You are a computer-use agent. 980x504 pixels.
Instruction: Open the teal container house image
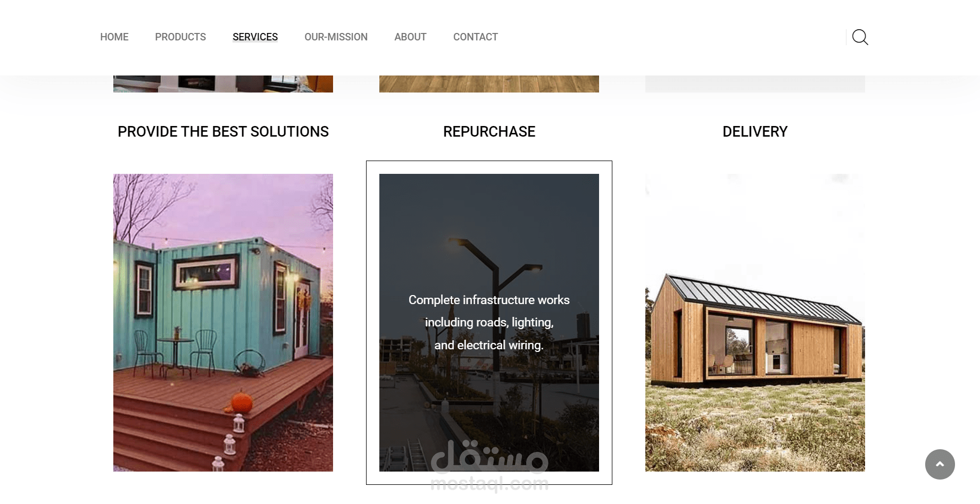(x=223, y=323)
